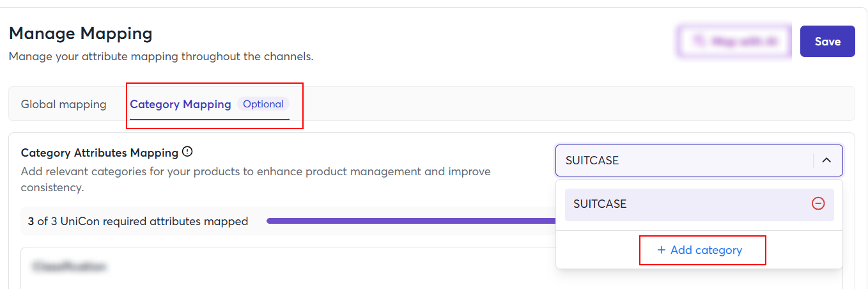Click inside the SUITCASE category combo box

point(678,160)
